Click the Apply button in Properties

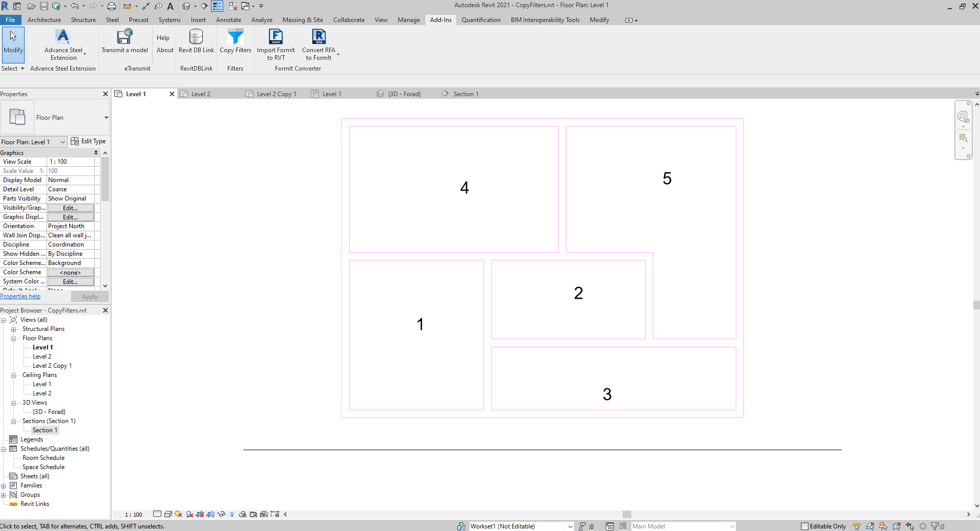(x=90, y=297)
